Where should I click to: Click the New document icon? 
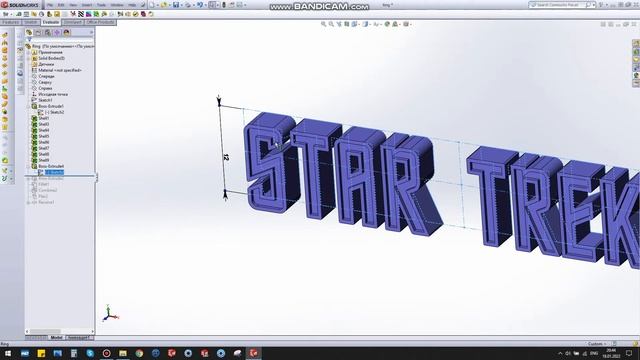(x=152, y=5)
